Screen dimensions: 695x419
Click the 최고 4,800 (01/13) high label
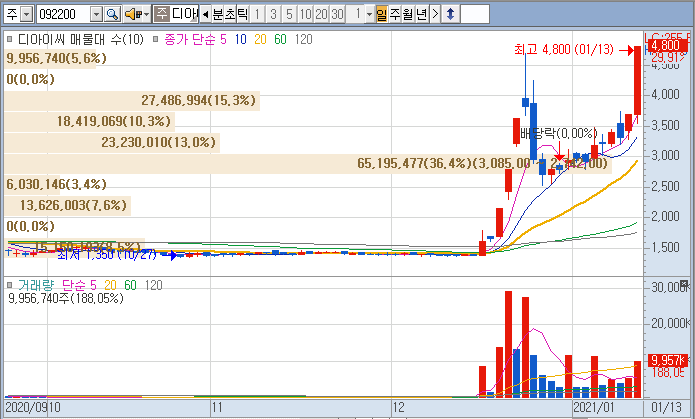pyautogui.click(x=564, y=49)
